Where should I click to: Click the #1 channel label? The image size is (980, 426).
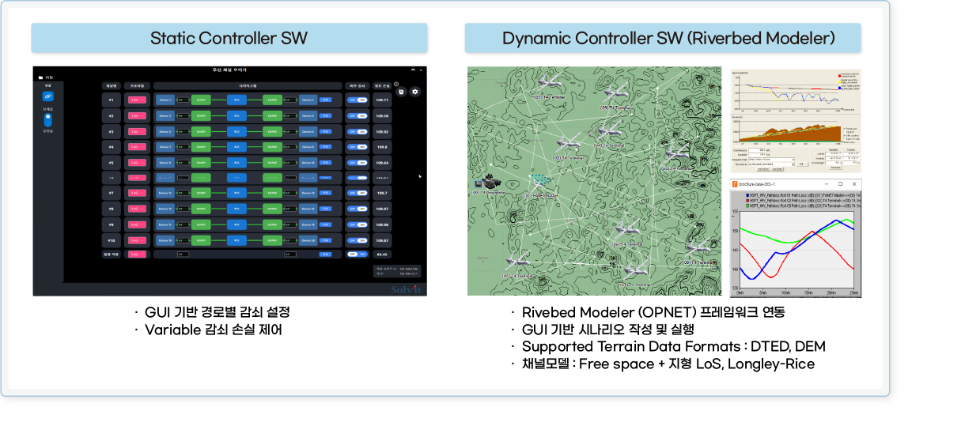coord(111,100)
